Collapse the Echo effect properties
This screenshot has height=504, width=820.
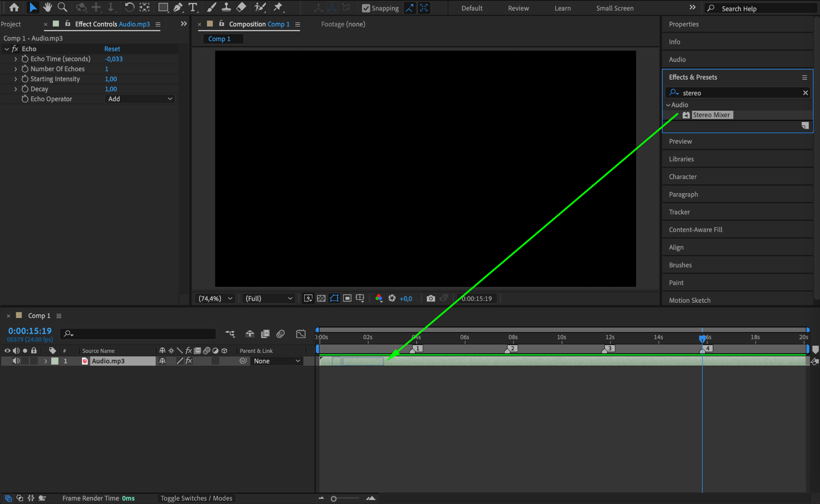coord(7,49)
